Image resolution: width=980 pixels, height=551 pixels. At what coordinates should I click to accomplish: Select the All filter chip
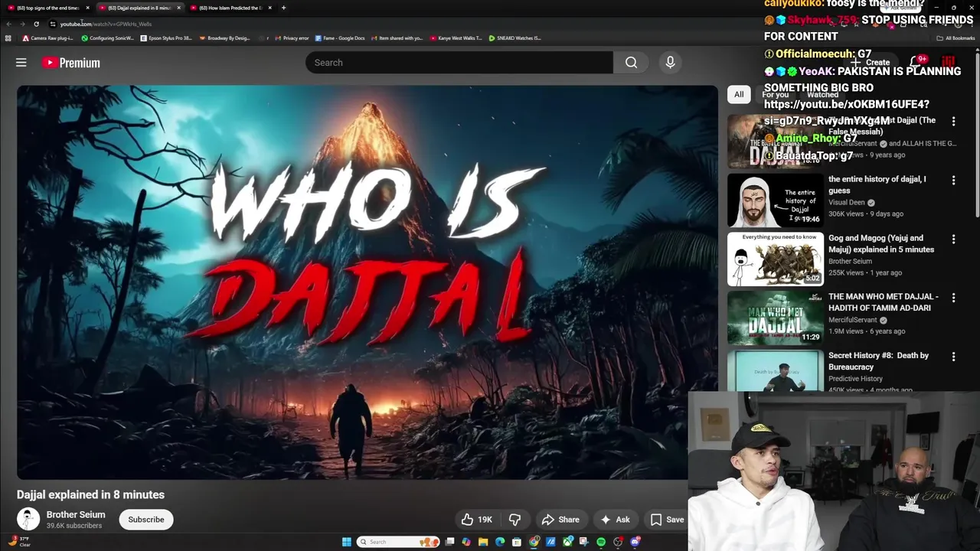(x=739, y=94)
